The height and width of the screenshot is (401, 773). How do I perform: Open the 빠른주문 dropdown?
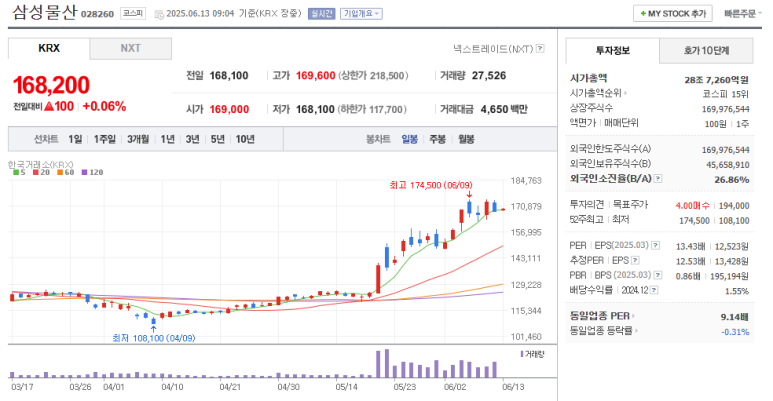coord(742,14)
